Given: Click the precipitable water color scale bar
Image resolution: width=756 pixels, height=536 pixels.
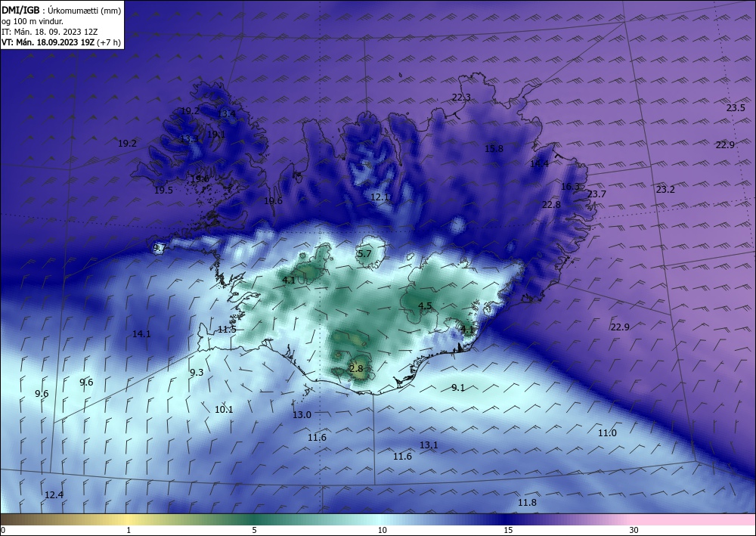Looking at the screenshot, I should pyautogui.click(x=378, y=519).
